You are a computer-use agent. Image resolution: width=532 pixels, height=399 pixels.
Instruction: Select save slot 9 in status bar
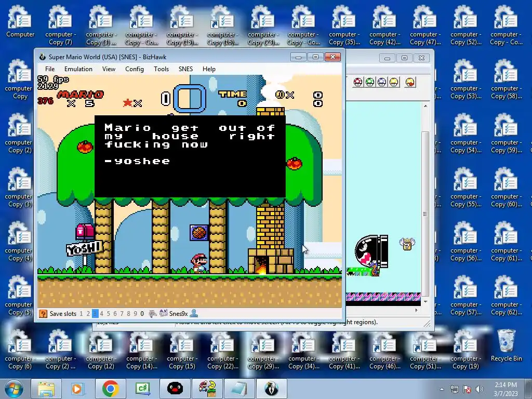tap(136, 314)
